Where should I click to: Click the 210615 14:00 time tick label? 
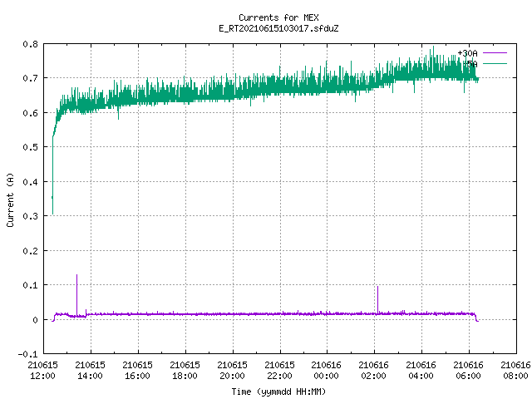[x=91, y=371]
